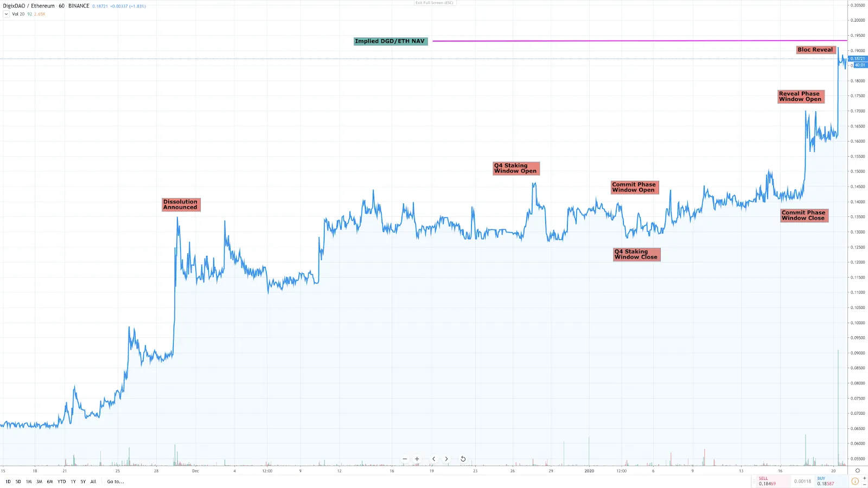The image size is (868, 488).
Task: Click the Exit Full Screen (ESC) notice
Action: (x=435, y=3)
